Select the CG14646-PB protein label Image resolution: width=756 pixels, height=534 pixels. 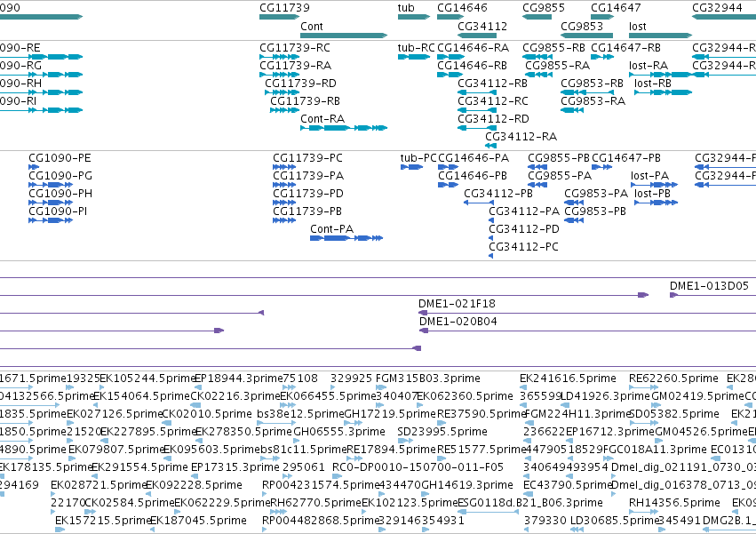click(473, 176)
